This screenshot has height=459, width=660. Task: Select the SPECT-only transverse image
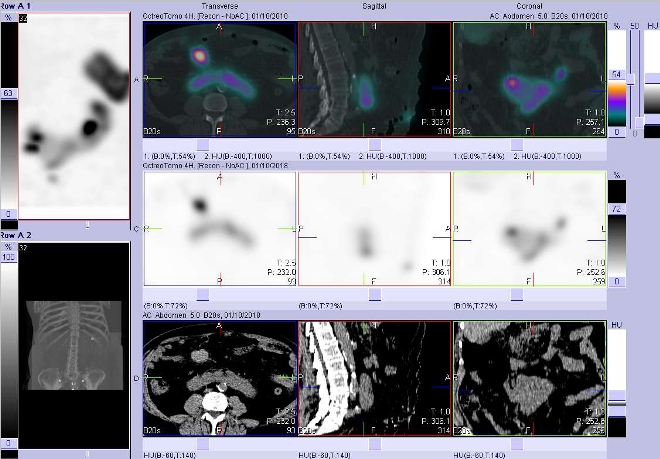point(220,230)
